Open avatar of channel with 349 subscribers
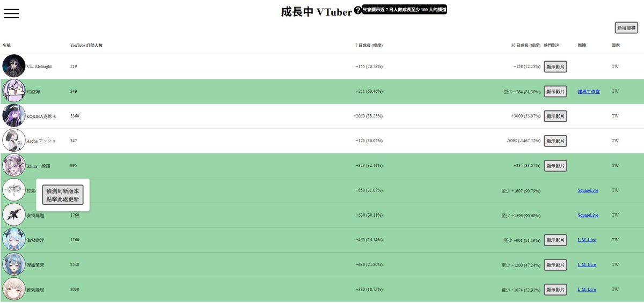 [14, 91]
